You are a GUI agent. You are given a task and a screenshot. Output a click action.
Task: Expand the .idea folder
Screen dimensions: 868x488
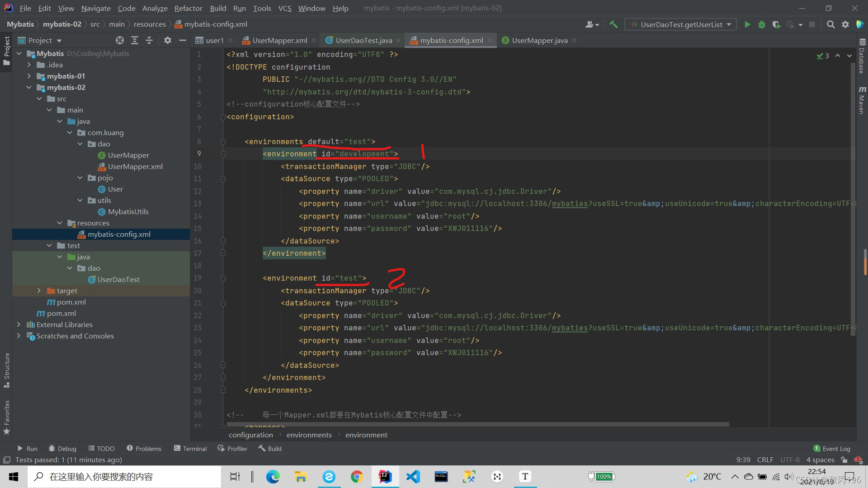29,65
